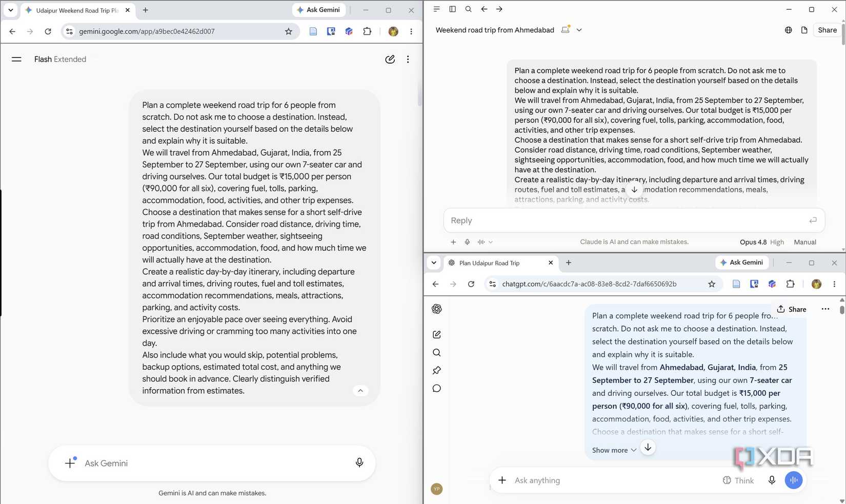The height and width of the screenshot is (504, 846).
Task: Jump to bottom of ChatGPT conversation
Action: point(648,448)
